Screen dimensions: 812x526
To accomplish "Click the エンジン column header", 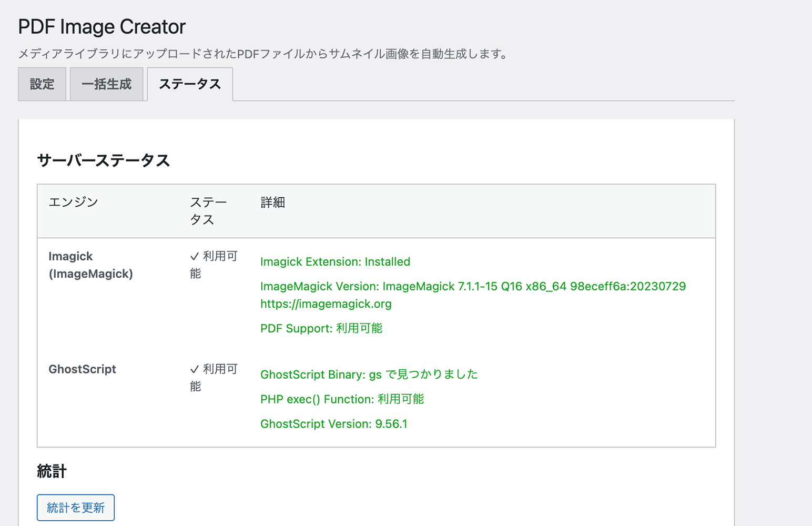I will (73, 202).
